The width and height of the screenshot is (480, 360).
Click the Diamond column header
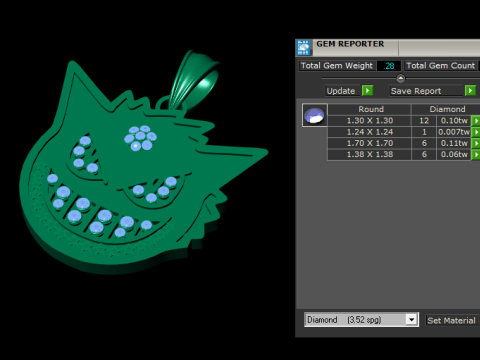(x=446, y=109)
